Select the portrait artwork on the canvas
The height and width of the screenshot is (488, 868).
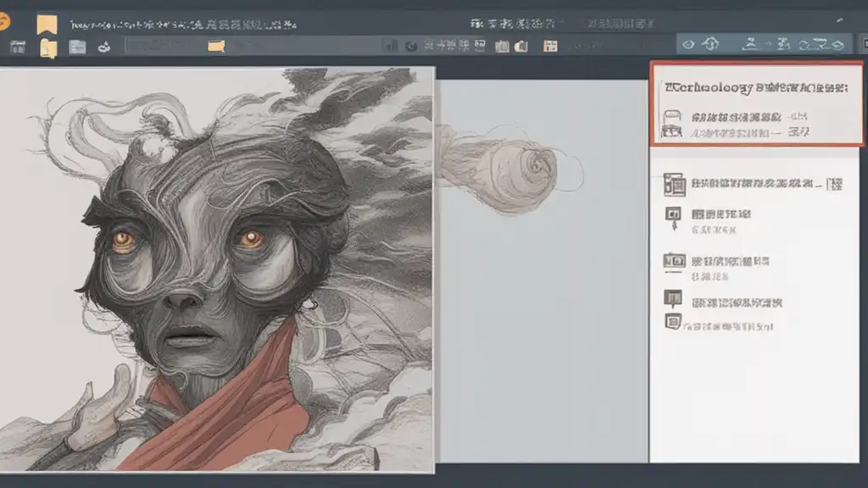tap(216, 269)
